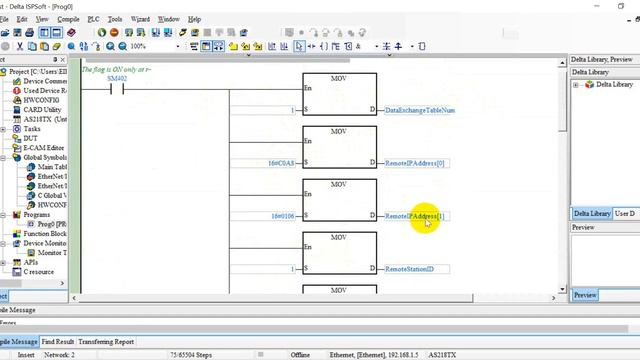This screenshot has height=360, width=640.
Task: Select the User D library tab
Action: [625, 213]
